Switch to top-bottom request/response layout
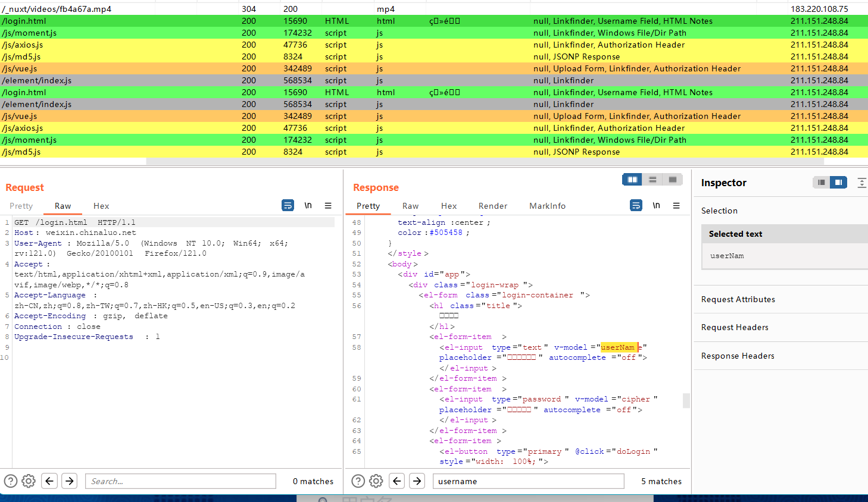 [652, 180]
